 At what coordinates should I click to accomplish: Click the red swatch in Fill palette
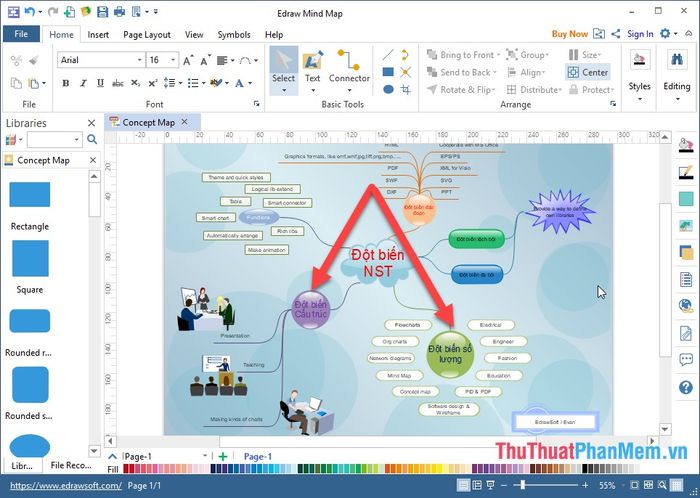[126, 469]
